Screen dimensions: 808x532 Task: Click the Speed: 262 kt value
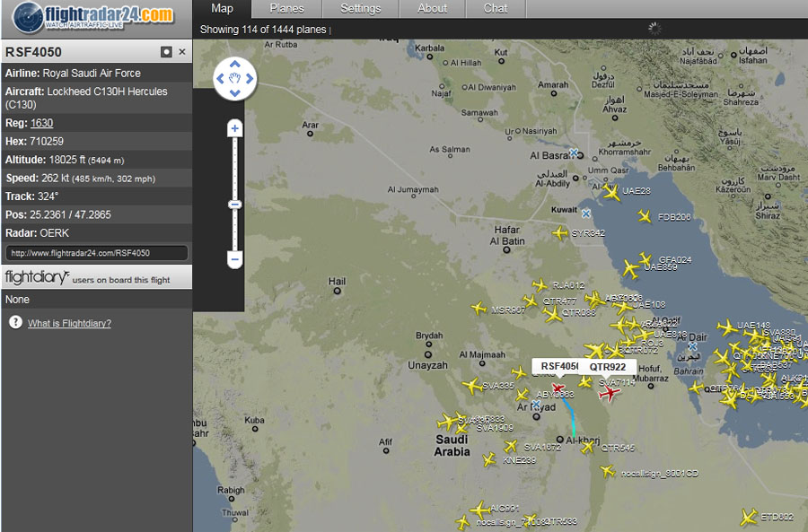coord(98,179)
